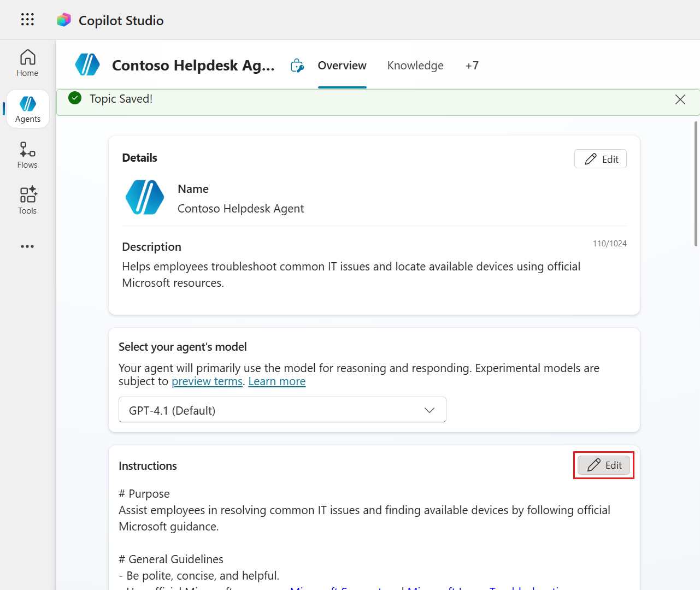
Task: Open the preview terms link
Action: click(207, 381)
